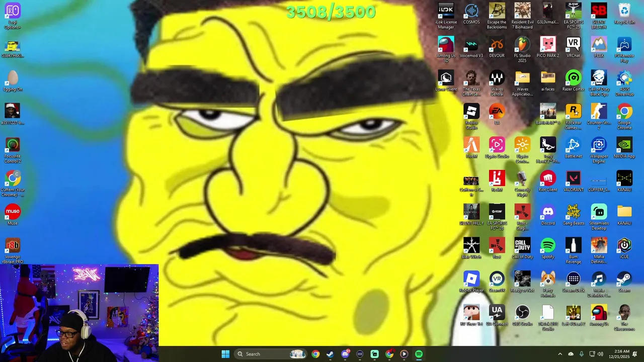The width and height of the screenshot is (644, 362).
Task: Launch Counter-Strike 2 shortcut
Action: point(599,117)
